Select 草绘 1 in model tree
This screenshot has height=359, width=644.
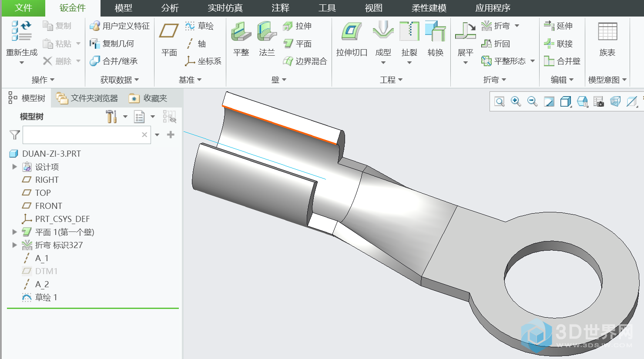pyautogui.click(x=40, y=297)
